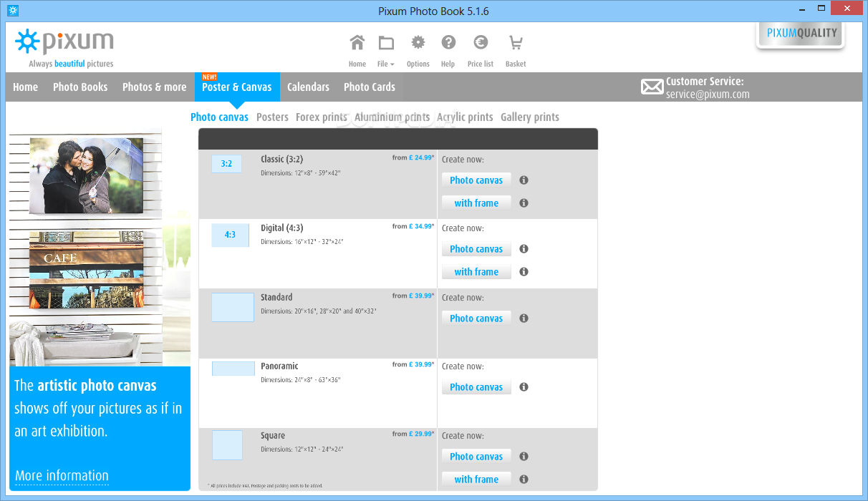
Task: Switch to Posters sub-tab
Action: click(x=272, y=117)
